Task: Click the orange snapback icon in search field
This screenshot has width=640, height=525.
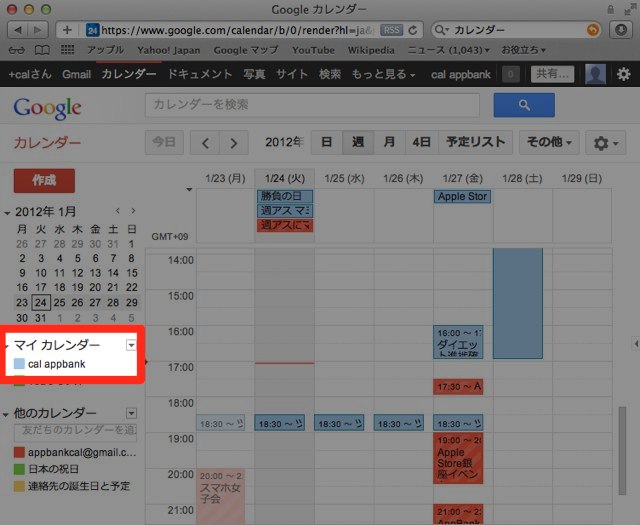Action: 592,30
